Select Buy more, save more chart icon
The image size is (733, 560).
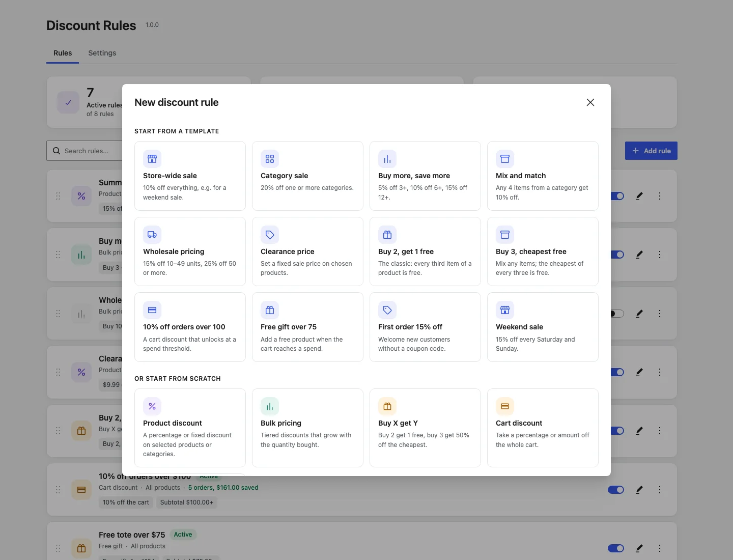pos(387,159)
